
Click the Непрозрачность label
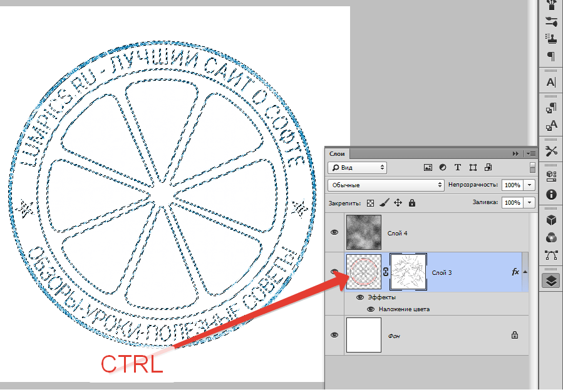pos(473,185)
